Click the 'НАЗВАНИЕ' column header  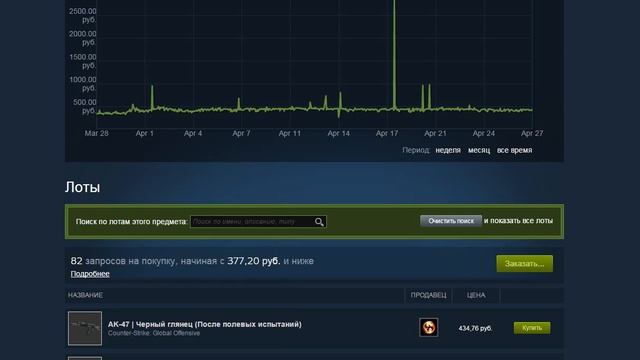coord(85,295)
